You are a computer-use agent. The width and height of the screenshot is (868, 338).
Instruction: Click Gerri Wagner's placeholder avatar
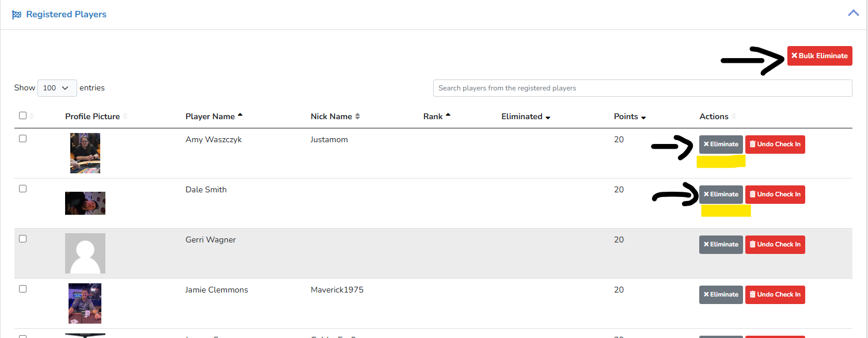pos(85,253)
